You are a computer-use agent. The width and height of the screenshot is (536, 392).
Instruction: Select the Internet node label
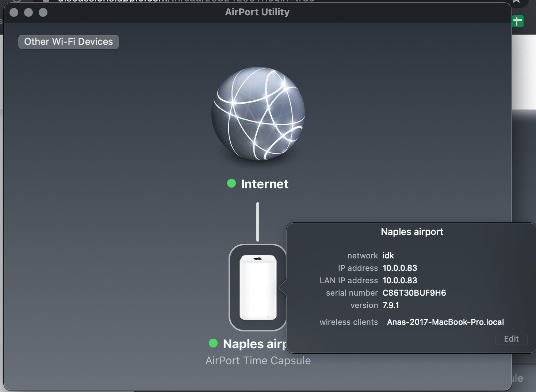(x=264, y=184)
